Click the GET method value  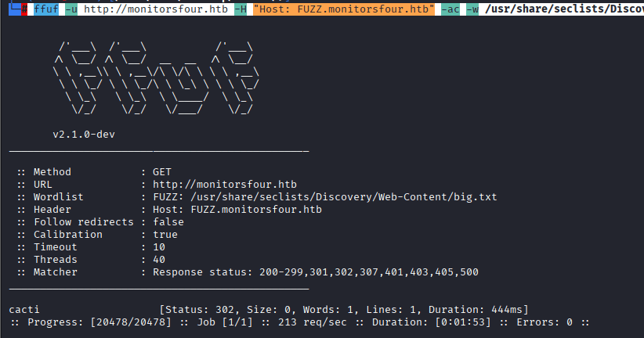click(x=163, y=172)
